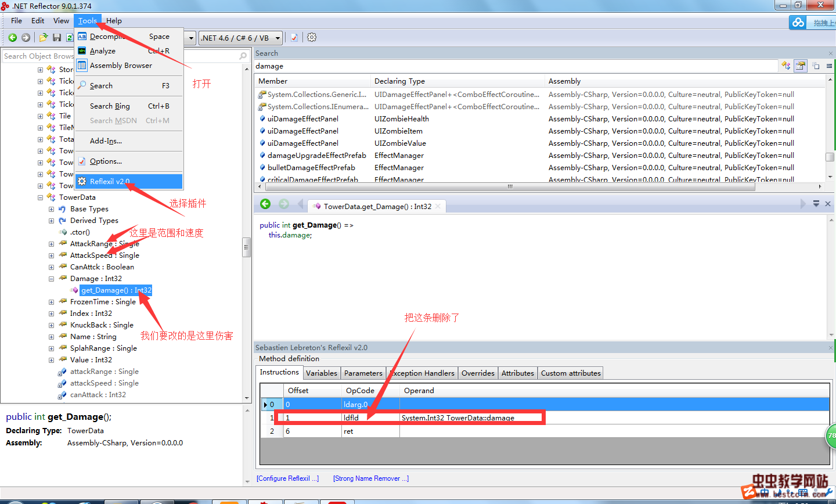
Task: Switch to the Parameters tab in Reflexil
Action: 363,373
